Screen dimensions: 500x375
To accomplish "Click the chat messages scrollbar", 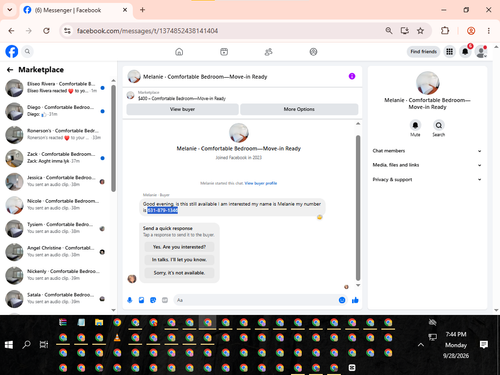I will pyautogui.click(x=358, y=208).
